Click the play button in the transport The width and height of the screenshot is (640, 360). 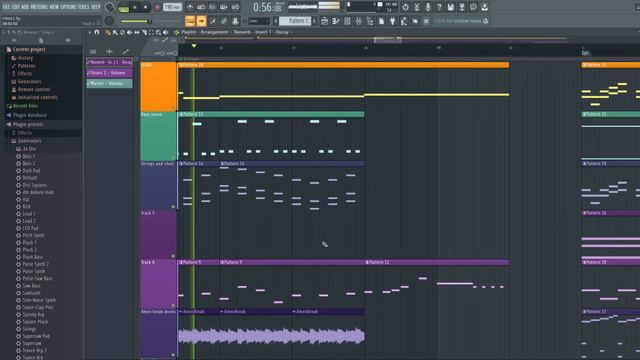[135, 7]
